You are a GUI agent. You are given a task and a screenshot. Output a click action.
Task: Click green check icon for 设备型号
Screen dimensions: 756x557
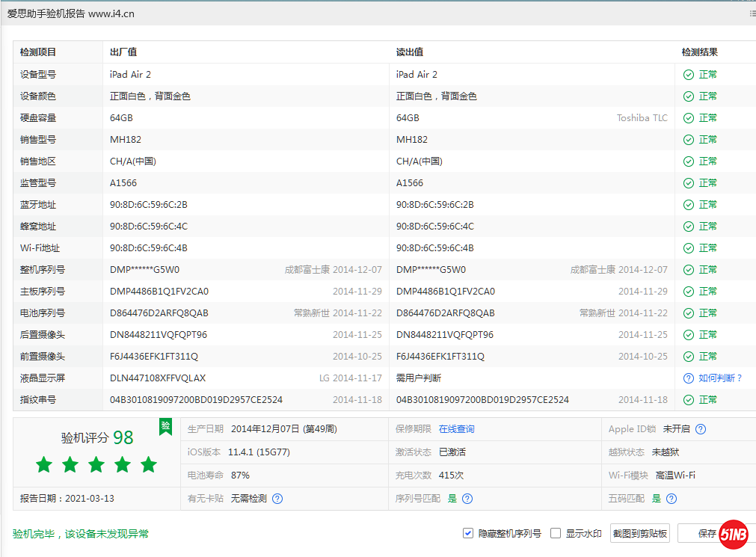pyautogui.click(x=688, y=75)
